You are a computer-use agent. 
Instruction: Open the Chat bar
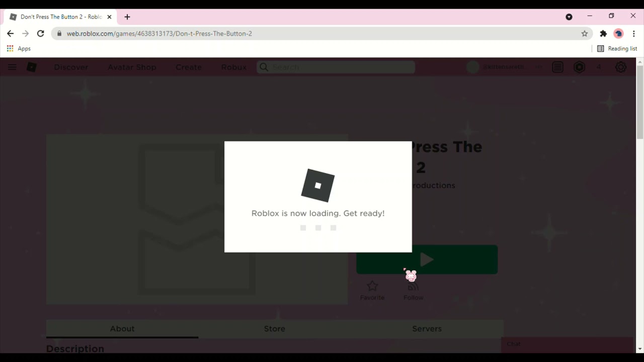tap(567, 344)
